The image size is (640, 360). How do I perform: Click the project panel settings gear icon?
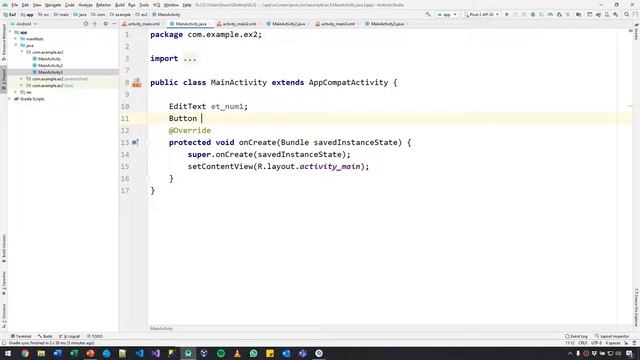click(x=105, y=24)
